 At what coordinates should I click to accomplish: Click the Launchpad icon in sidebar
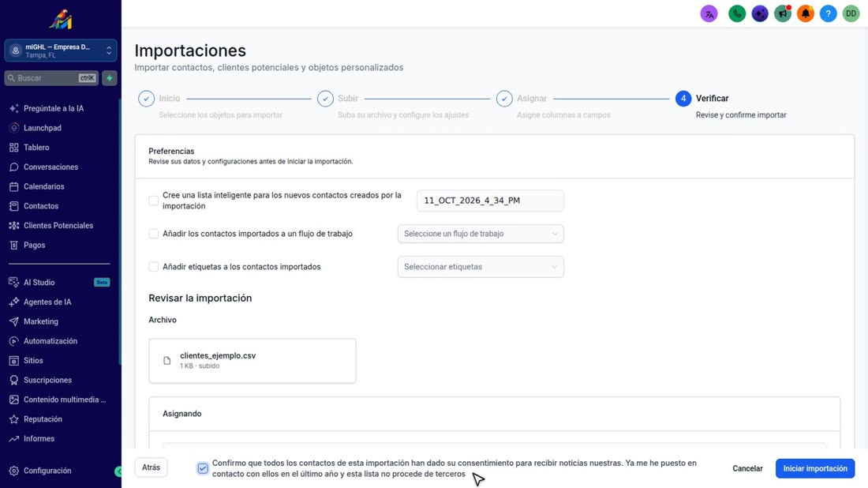click(14, 128)
